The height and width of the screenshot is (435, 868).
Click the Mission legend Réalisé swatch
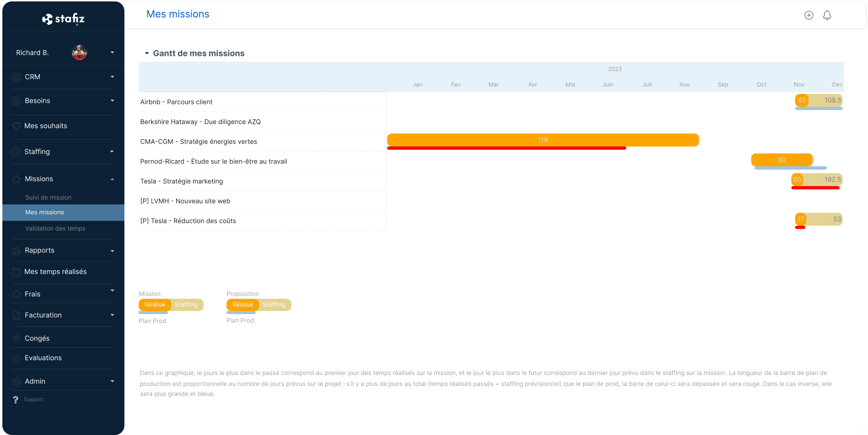[155, 305]
